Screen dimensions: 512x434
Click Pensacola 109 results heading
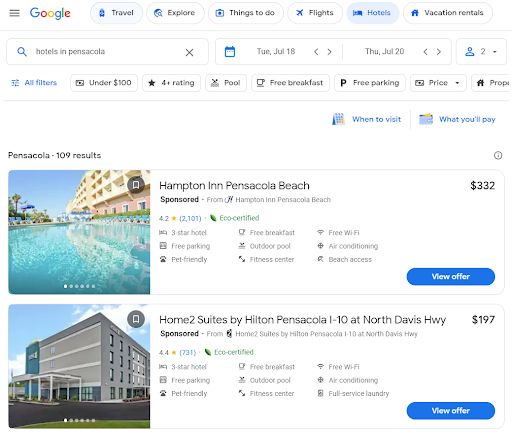(55, 155)
